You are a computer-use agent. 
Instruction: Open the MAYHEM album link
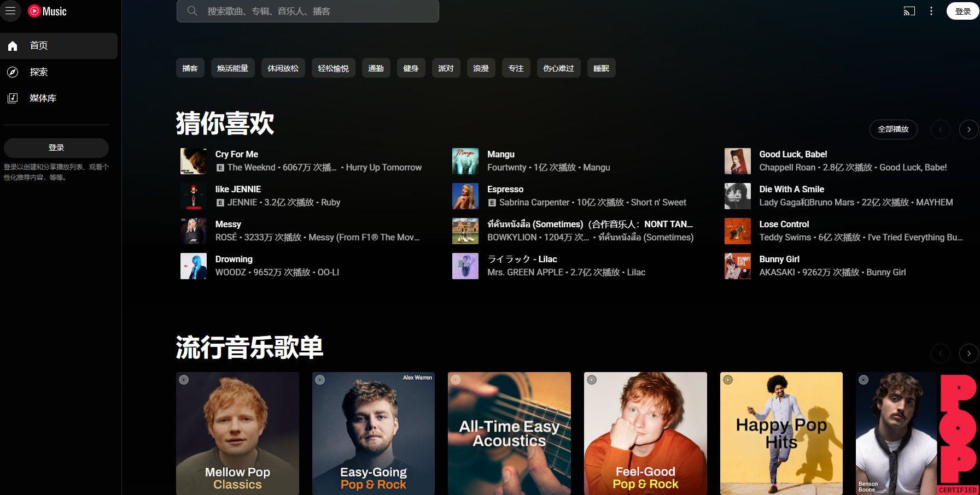[x=935, y=203]
